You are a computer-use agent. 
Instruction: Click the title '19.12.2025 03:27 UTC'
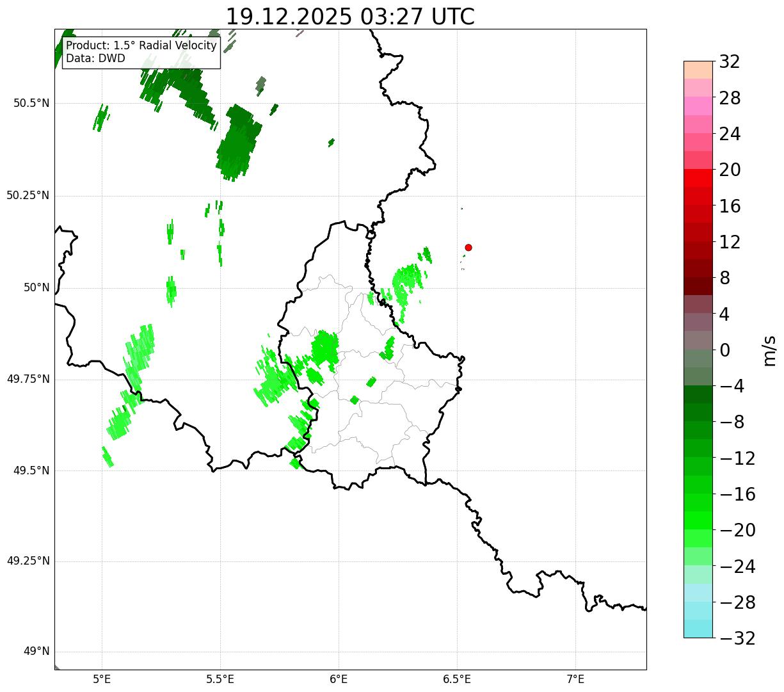point(350,17)
